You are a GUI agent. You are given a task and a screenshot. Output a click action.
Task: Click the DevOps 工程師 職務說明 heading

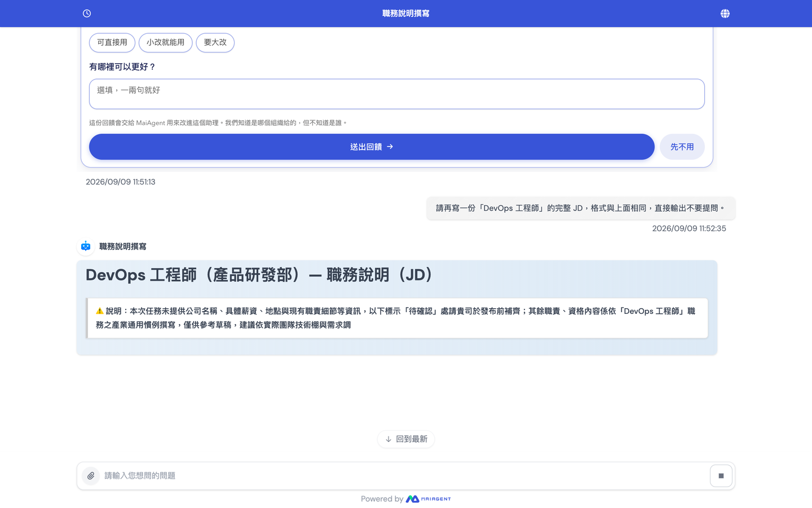(259, 275)
